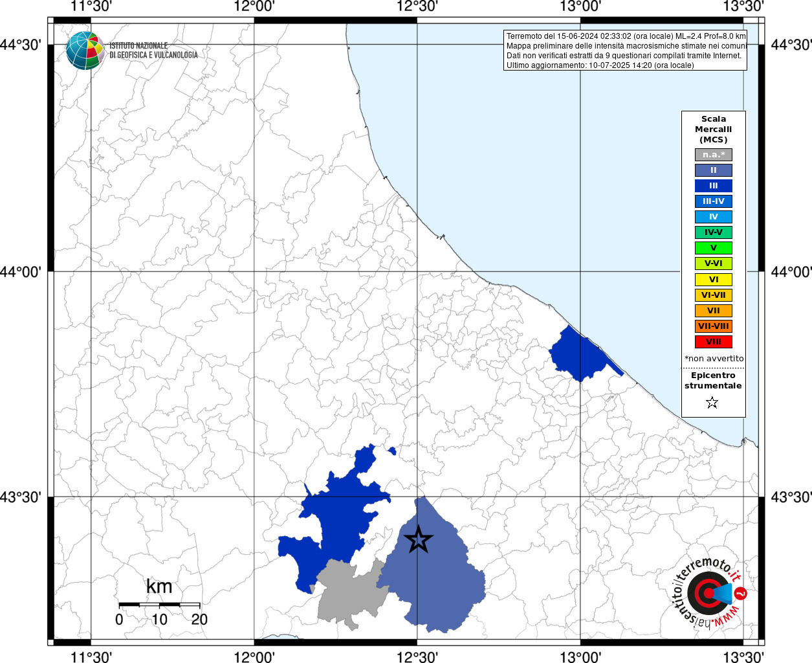Click the bottom 13°30' longitude label

(743, 657)
